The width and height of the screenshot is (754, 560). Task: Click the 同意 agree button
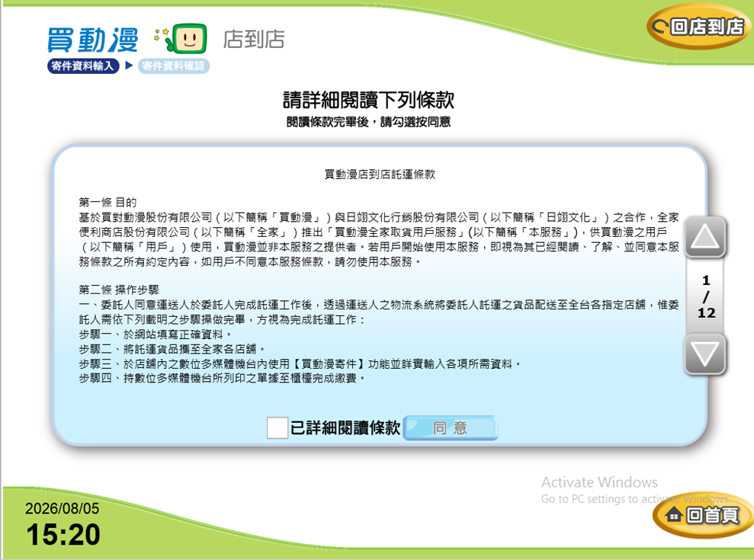pyautogui.click(x=451, y=428)
